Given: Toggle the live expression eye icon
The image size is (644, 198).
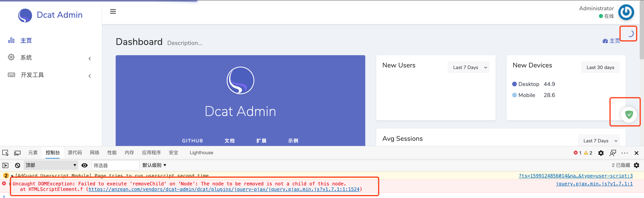Looking at the screenshot, I should point(84,165).
